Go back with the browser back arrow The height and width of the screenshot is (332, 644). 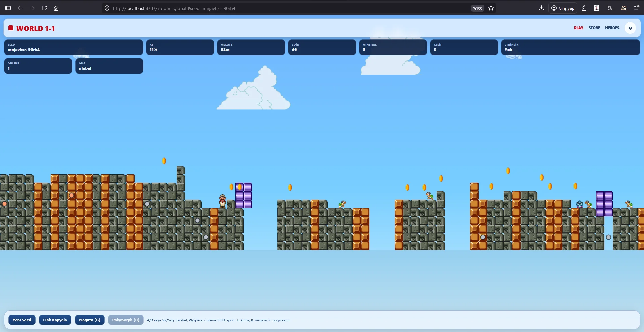(20, 8)
